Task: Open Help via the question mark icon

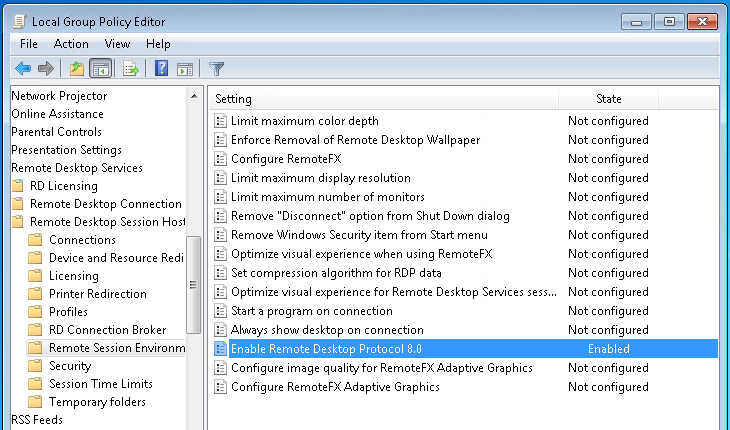Action: pos(161,69)
